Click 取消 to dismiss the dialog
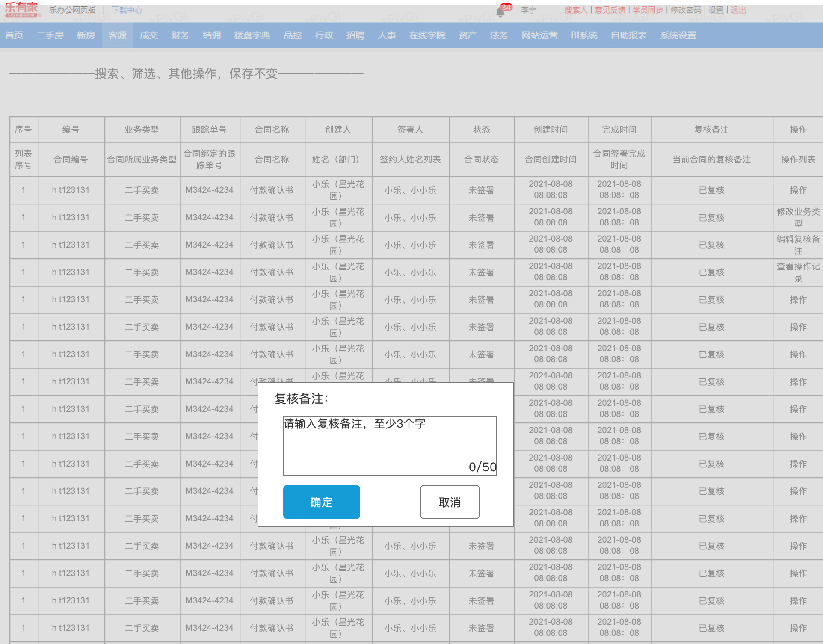Screen dimensions: 823x644 point(450,502)
